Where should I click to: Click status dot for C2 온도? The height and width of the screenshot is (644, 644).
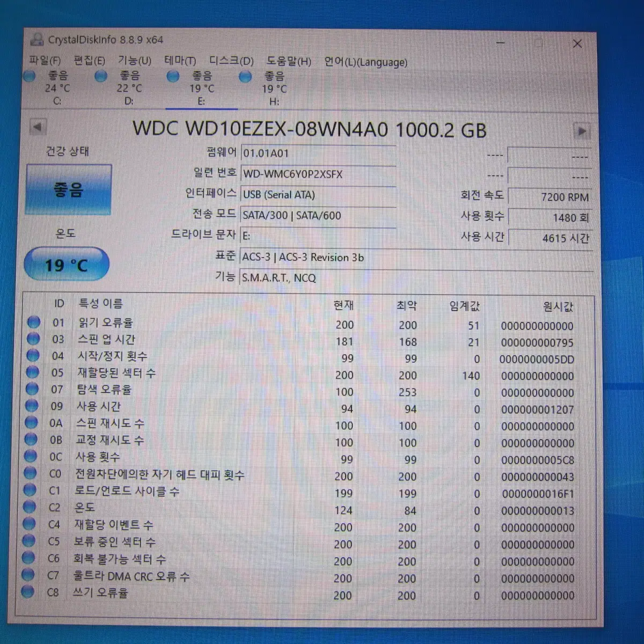tap(30, 507)
